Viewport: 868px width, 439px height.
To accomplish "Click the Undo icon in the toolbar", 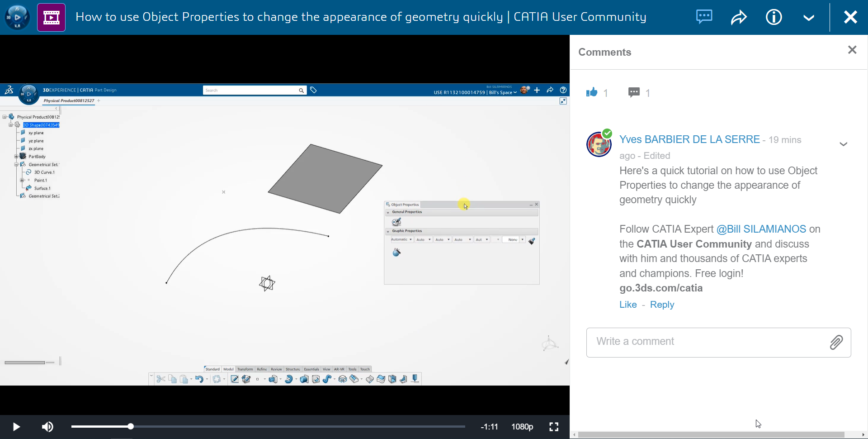I will (x=199, y=379).
